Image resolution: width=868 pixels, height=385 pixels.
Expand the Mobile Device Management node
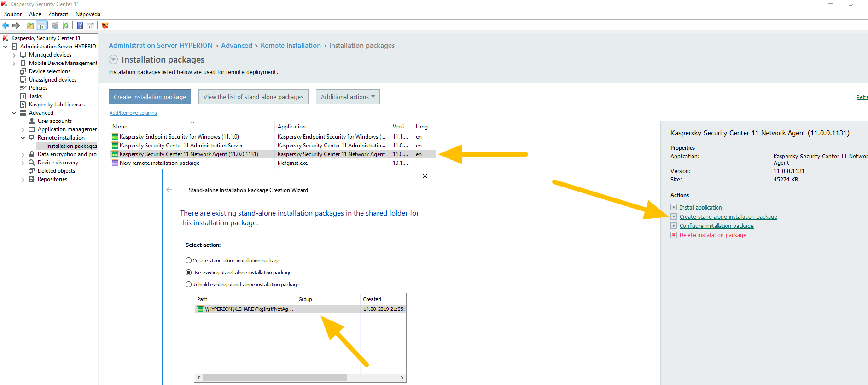tap(14, 64)
